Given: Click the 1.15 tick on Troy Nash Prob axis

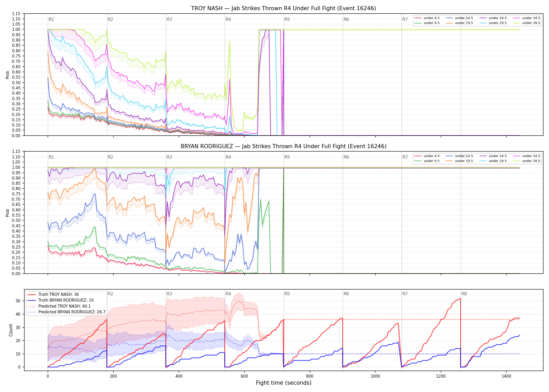Looking at the screenshot, I should pos(16,14).
